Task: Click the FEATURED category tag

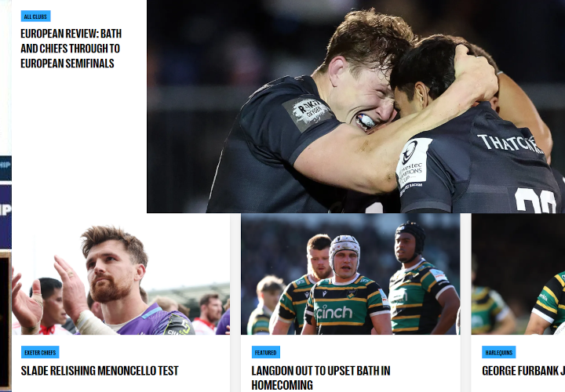Action: coord(265,352)
